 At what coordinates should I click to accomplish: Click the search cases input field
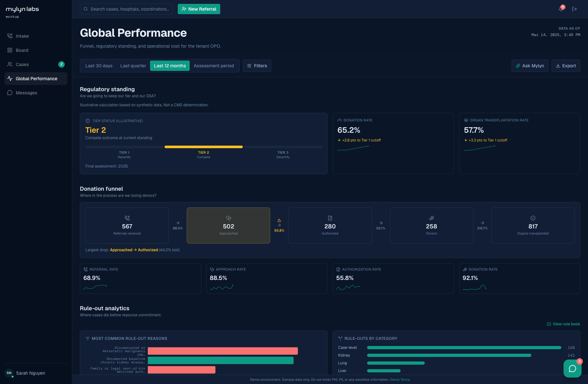(126, 9)
